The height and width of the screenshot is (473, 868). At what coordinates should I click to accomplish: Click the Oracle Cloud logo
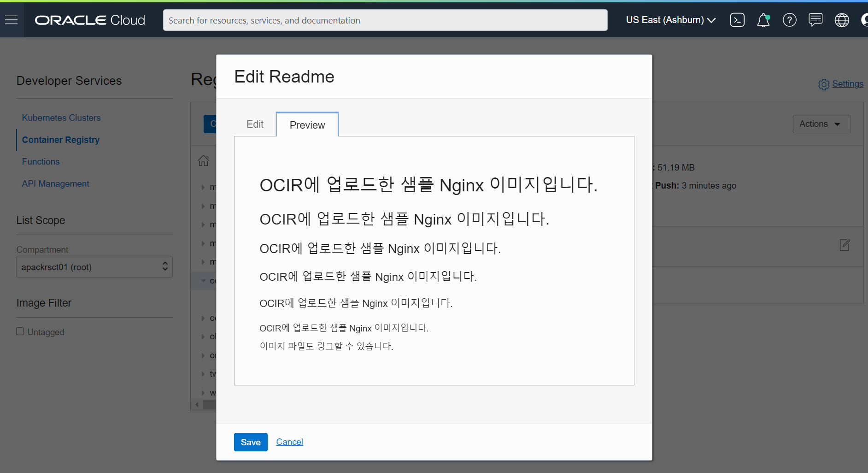pos(90,20)
